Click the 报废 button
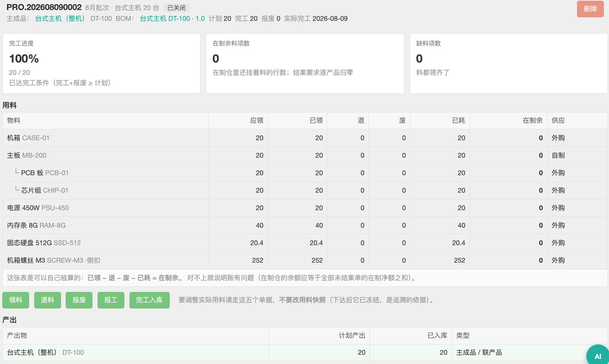The height and width of the screenshot is (364, 609). coord(79,300)
